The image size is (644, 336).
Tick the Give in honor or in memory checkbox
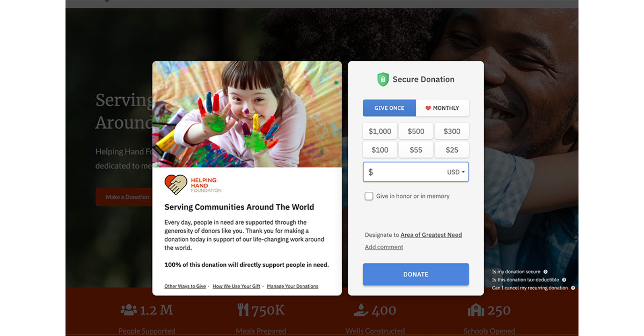(369, 196)
